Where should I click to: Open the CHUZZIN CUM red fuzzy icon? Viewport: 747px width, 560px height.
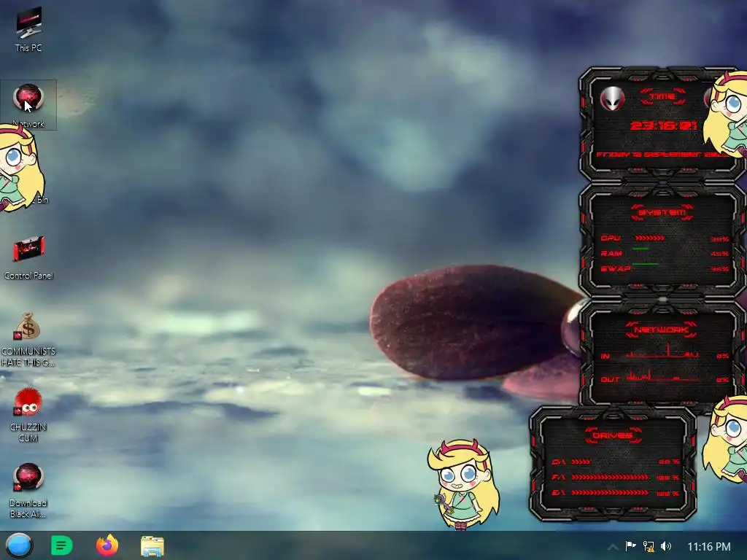(x=28, y=415)
